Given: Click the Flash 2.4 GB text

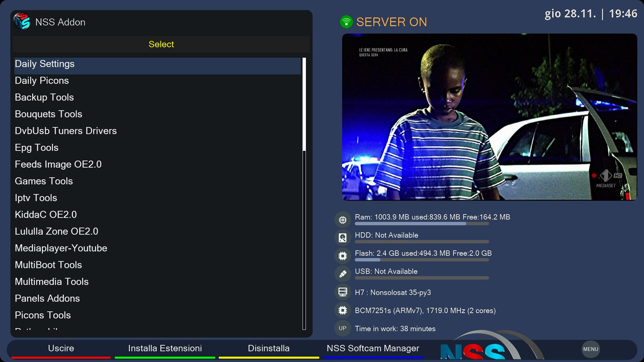Looking at the screenshot, I should pyautogui.click(x=423, y=253).
